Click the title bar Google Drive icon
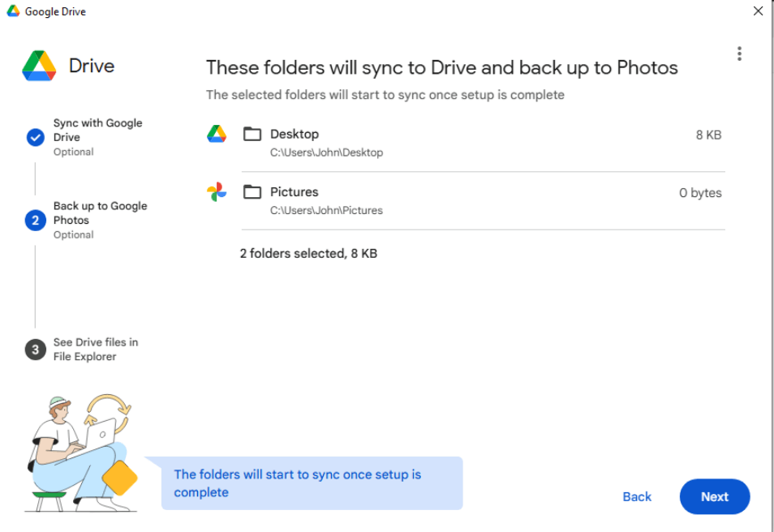 pyautogui.click(x=13, y=11)
